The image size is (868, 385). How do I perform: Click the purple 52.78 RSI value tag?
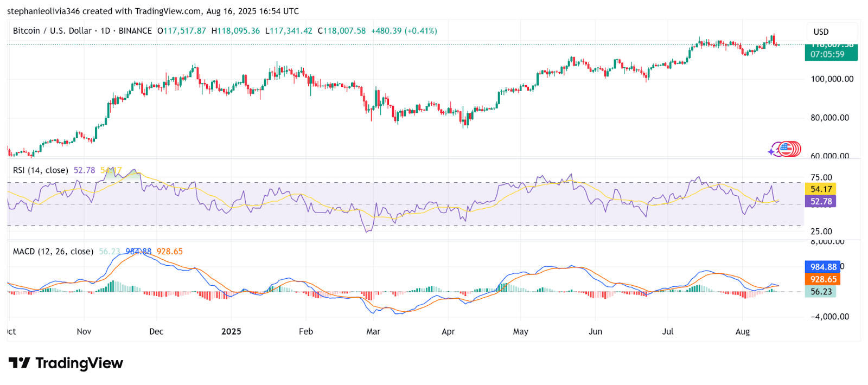click(821, 201)
